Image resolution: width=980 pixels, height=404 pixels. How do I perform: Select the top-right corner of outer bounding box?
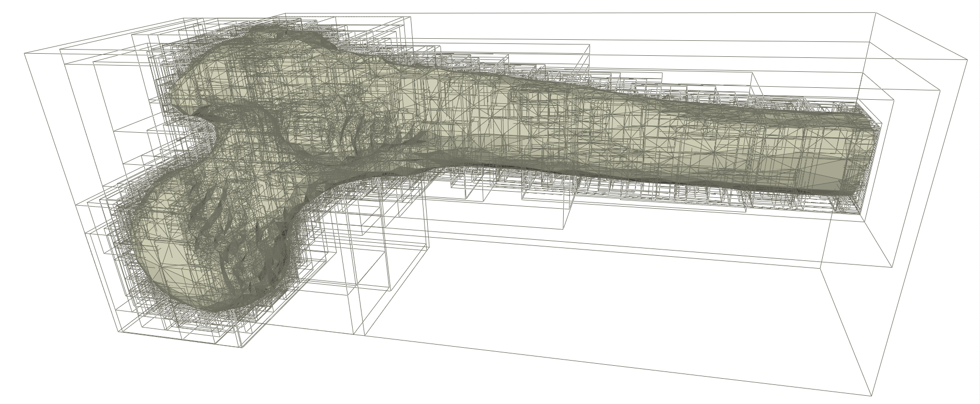click(x=873, y=13)
